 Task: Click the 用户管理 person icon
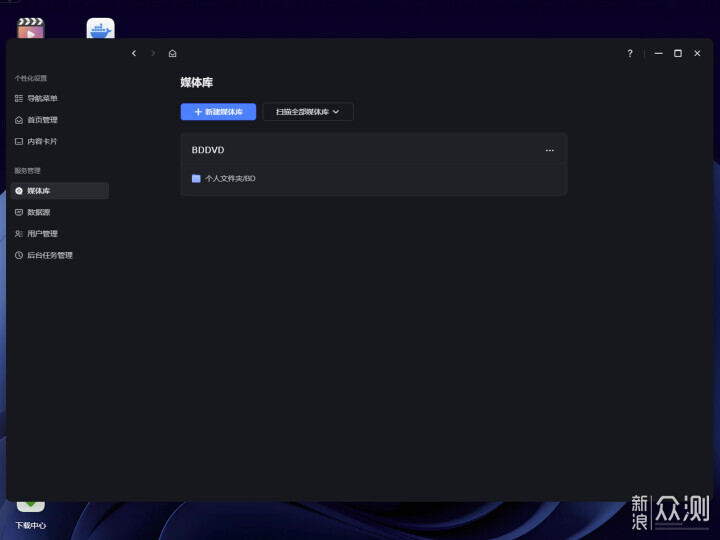(19, 234)
